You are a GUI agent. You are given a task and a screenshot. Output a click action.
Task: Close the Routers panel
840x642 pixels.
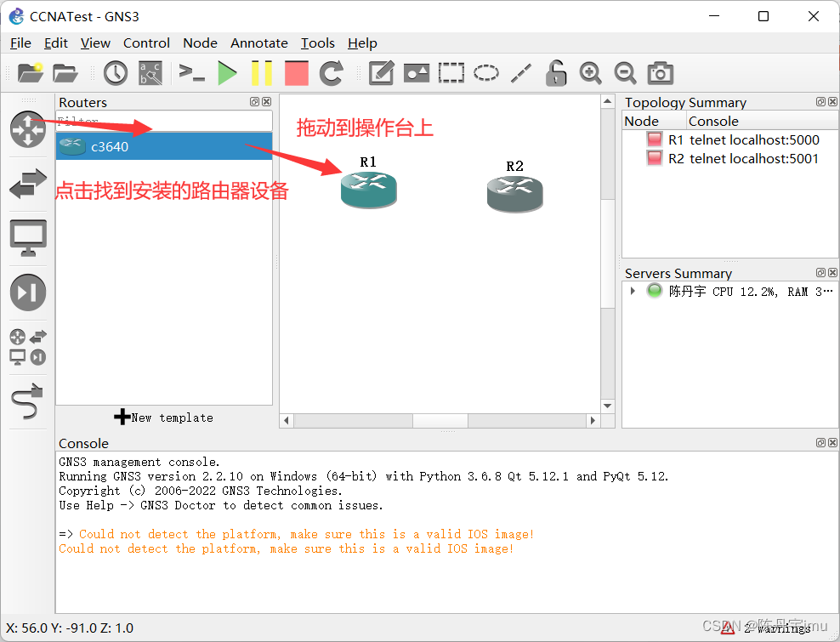(266, 101)
